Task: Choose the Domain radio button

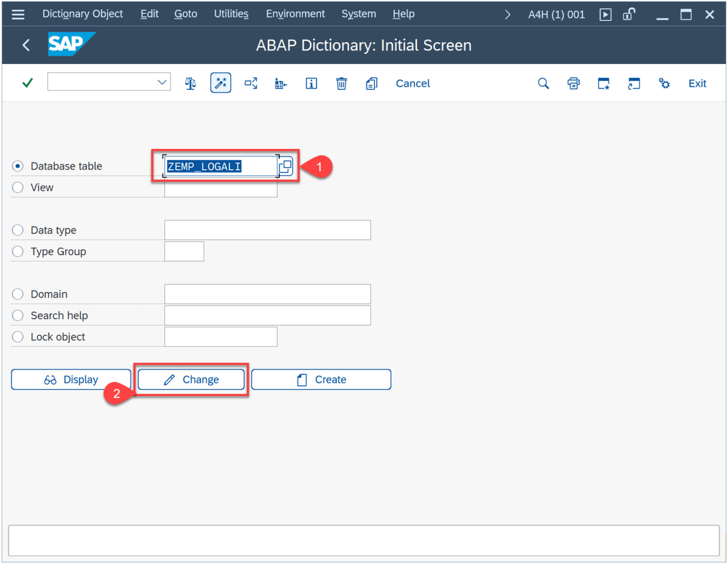Action: tap(18, 294)
